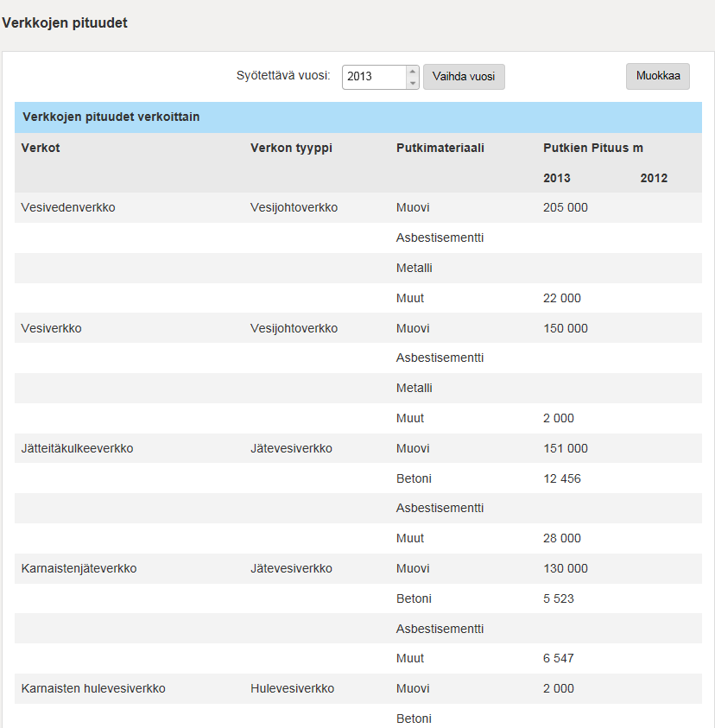Click the 5 523 Betoni value
The image size is (715, 728).
tap(559, 599)
